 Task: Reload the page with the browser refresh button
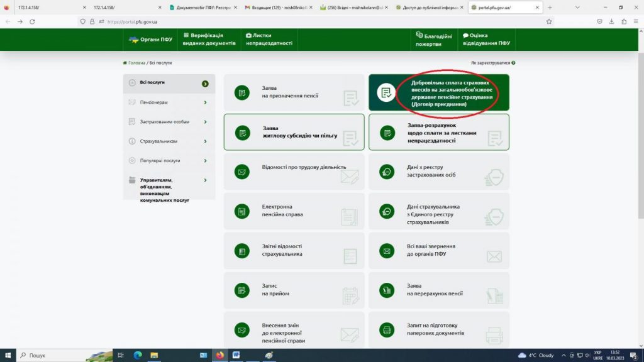tap(32, 21)
